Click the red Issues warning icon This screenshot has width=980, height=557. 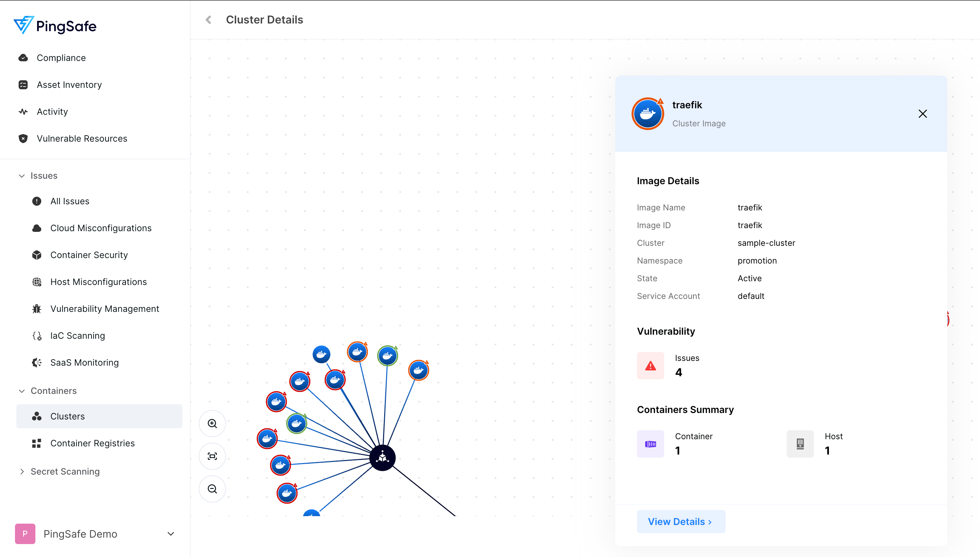650,366
